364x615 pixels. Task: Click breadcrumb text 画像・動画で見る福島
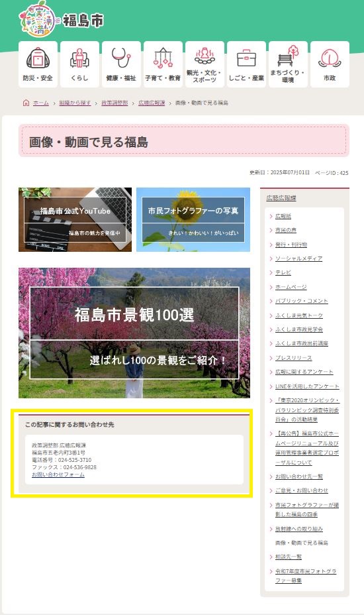[x=201, y=103]
